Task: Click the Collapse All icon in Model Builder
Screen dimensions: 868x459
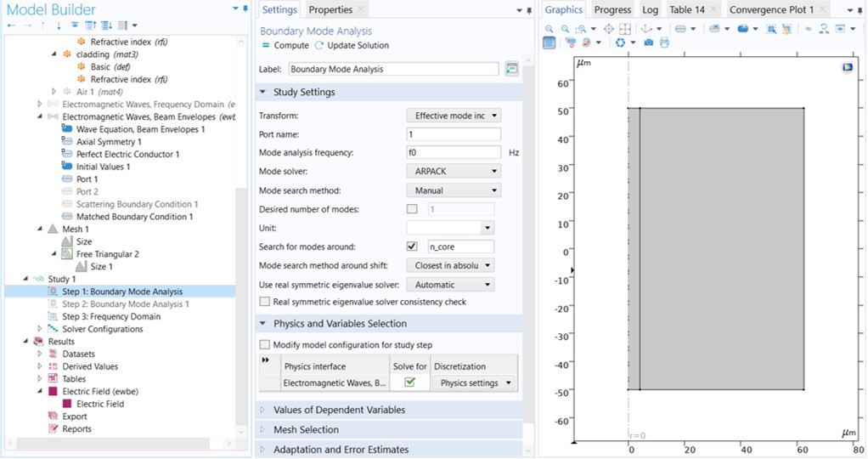Action: point(92,25)
